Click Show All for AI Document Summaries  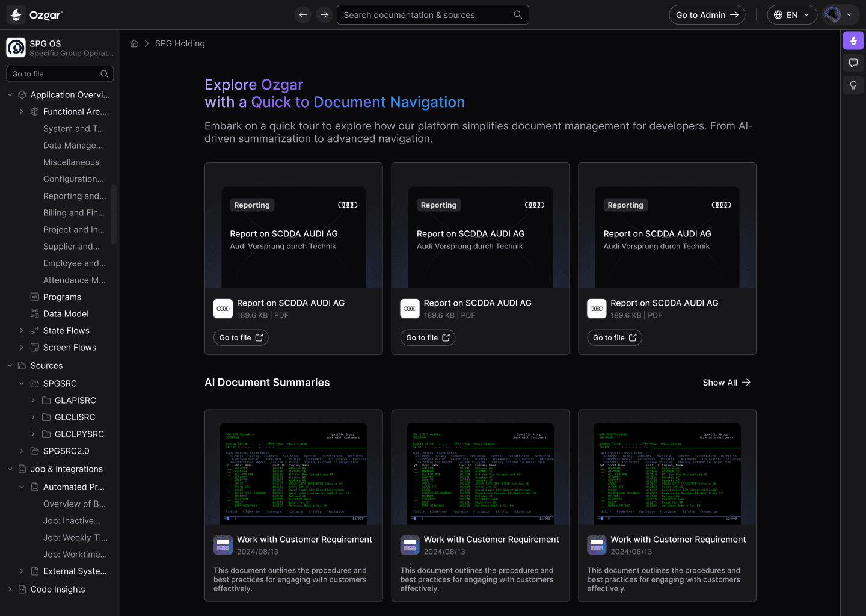[x=726, y=383]
